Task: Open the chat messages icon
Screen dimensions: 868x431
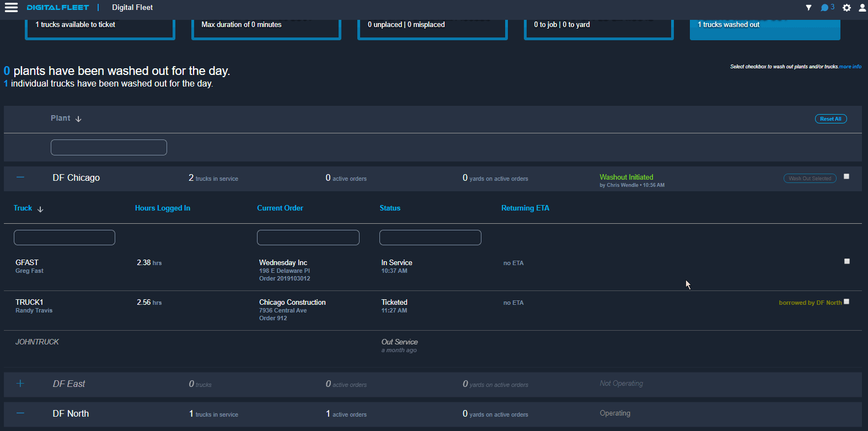Action: coord(825,8)
